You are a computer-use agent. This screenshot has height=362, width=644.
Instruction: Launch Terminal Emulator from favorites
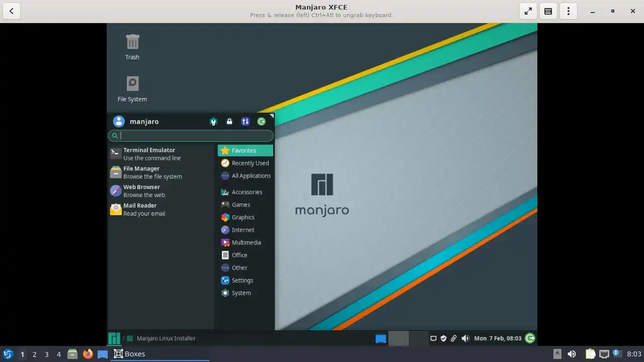point(162,154)
